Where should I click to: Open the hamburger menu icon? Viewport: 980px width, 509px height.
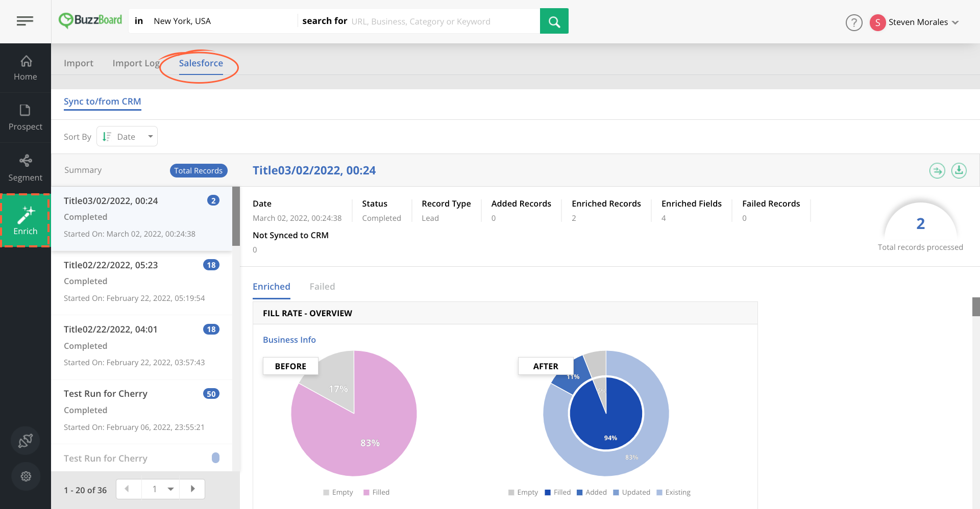[x=24, y=21]
